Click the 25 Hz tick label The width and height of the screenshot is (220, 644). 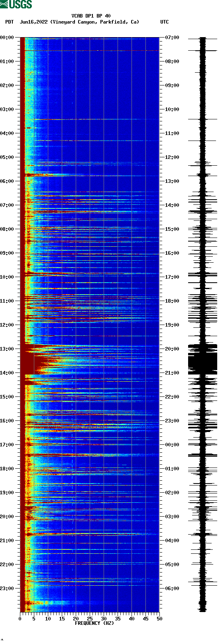[x=90, y=619]
